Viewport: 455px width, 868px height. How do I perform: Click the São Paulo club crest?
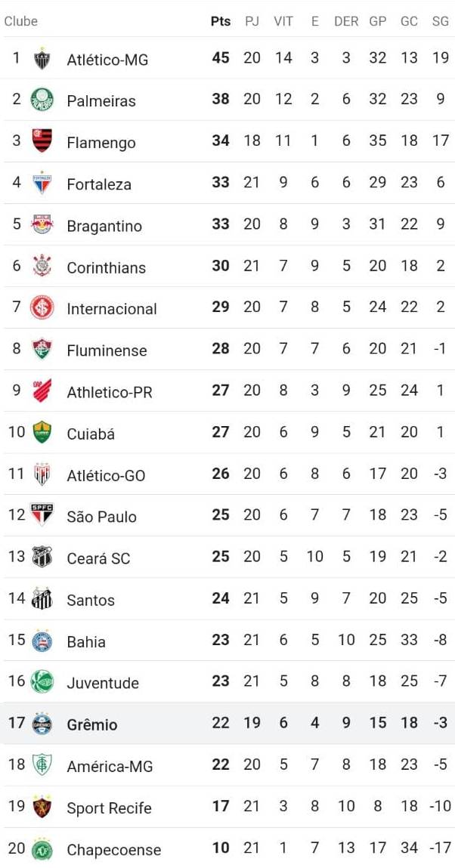click(x=42, y=516)
